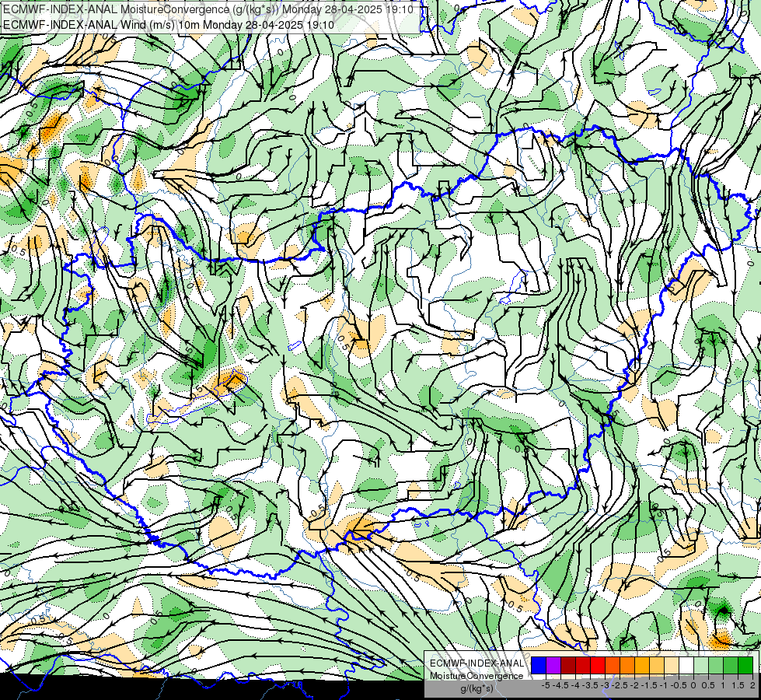Click the Wind (m/s) 10m title line

point(169,24)
